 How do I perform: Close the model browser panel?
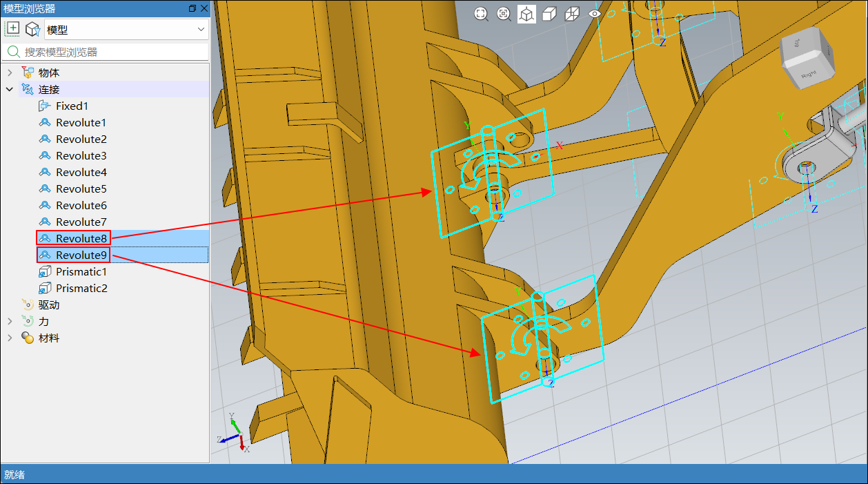click(204, 8)
